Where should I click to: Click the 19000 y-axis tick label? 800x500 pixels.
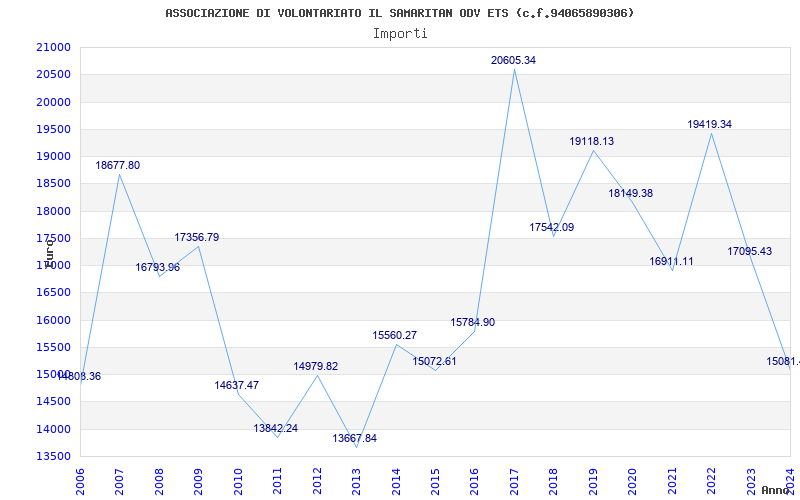[x=53, y=156]
